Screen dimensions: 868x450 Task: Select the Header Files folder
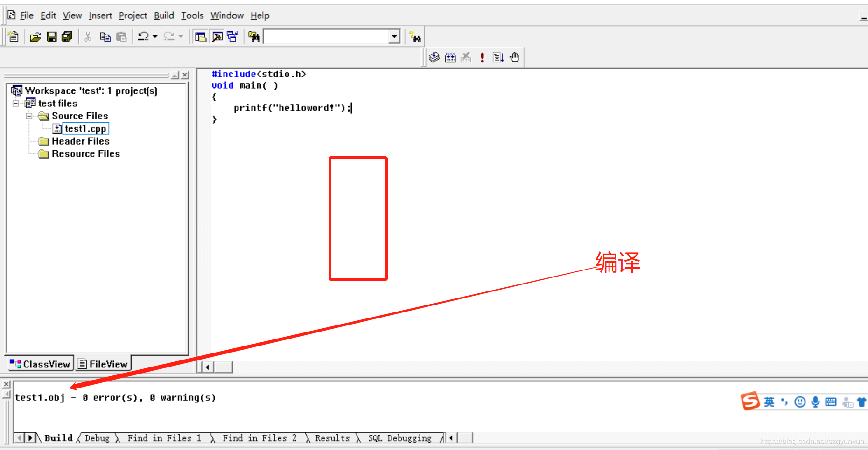click(x=80, y=141)
